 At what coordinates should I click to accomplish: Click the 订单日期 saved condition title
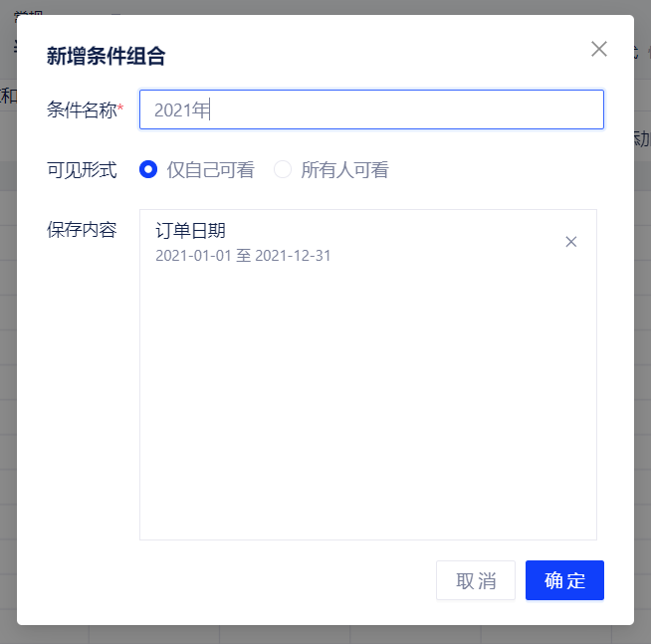(191, 232)
